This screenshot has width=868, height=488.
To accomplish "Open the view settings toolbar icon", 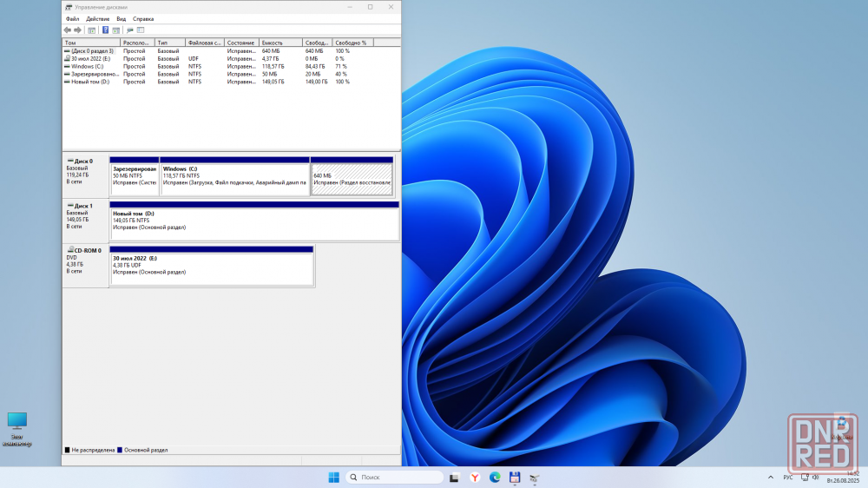I will pos(141,30).
